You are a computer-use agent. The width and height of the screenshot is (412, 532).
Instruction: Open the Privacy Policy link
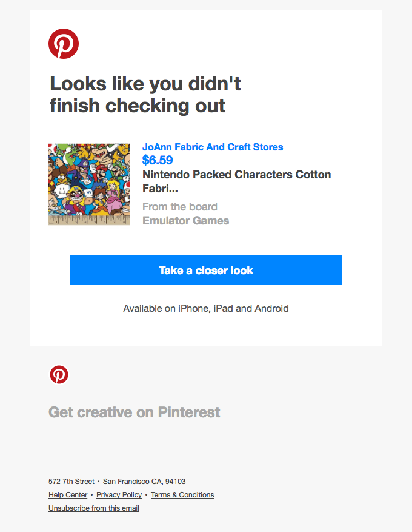point(119,495)
